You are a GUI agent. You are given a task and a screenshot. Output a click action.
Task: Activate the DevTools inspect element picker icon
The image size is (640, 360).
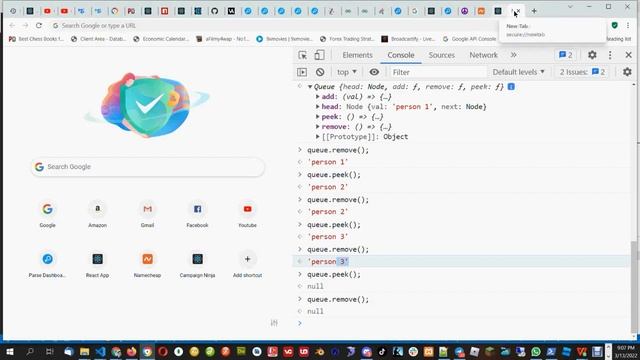click(302, 55)
